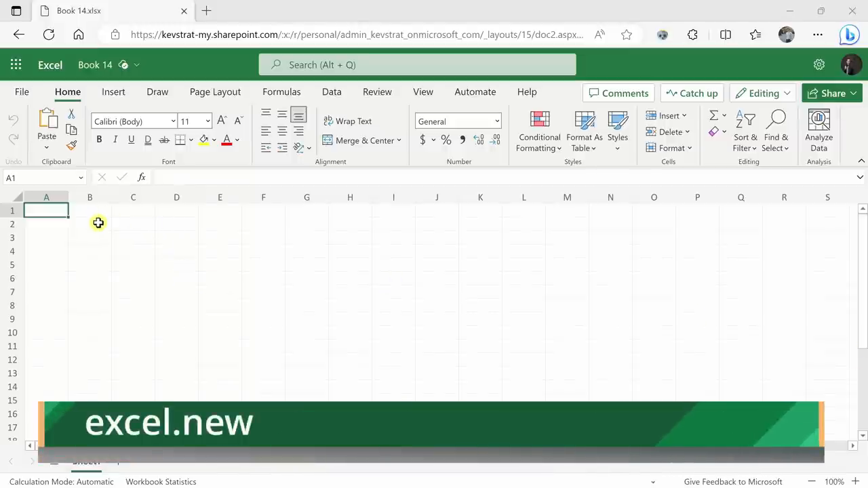Decrease decimal places

(496, 140)
